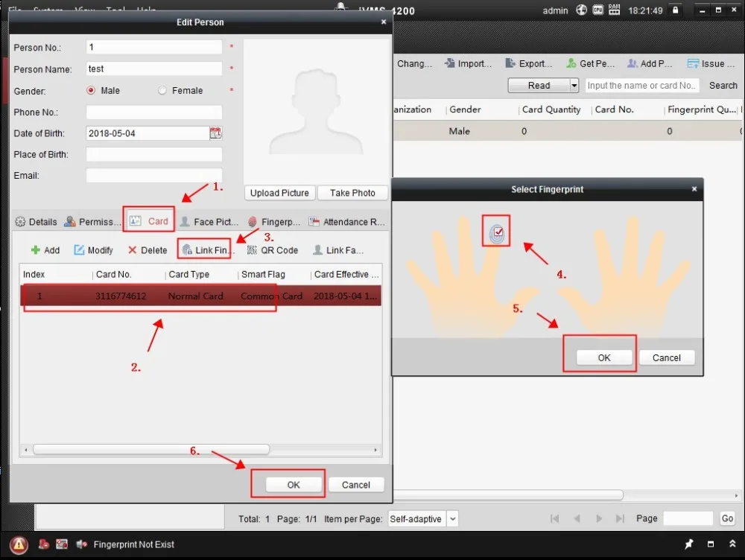Click OK in Select Fingerprint dialog
Image resolution: width=745 pixels, height=560 pixels.
(604, 357)
